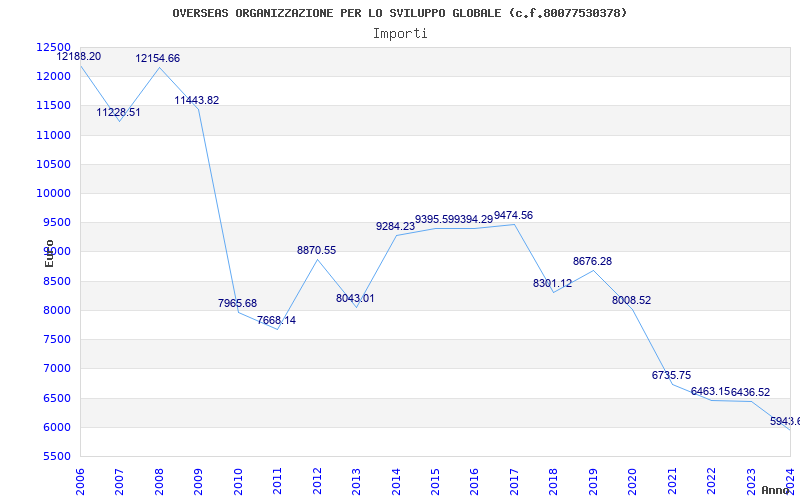800x500 pixels.
Task: Click the 2023 year axis label
Action: coord(751,481)
